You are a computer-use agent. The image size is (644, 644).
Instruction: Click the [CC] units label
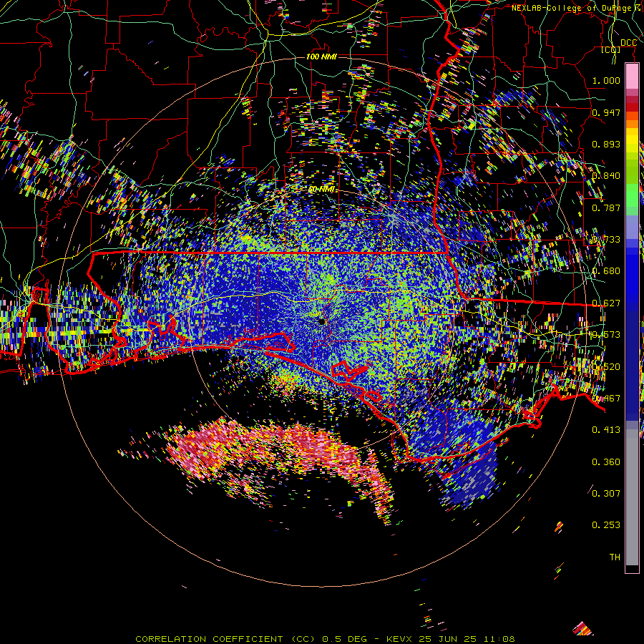(610, 49)
